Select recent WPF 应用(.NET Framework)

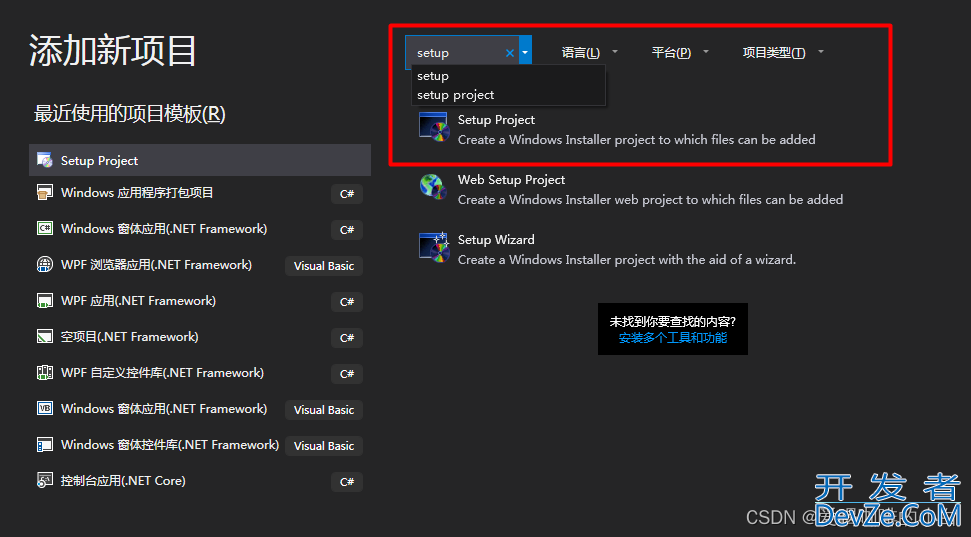(x=200, y=300)
